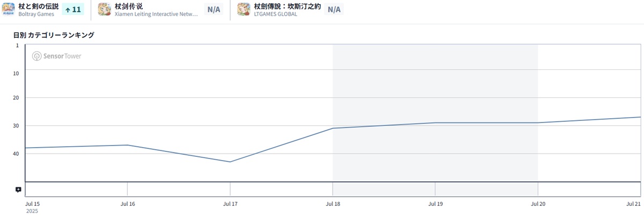This screenshot has height=217, width=644.
Task: Click the 杖剑传说 app icon
Action: pyautogui.click(x=104, y=9)
